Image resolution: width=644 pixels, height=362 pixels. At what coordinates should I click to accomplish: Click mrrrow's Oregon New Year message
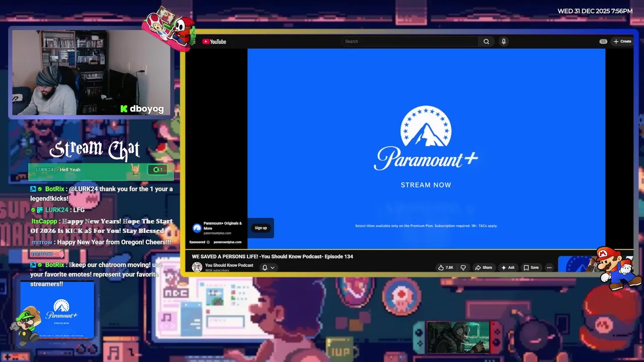point(101,242)
